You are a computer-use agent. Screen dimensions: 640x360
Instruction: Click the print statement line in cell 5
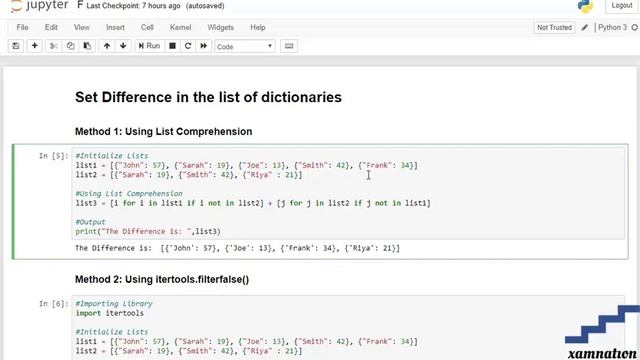pyautogui.click(x=148, y=231)
